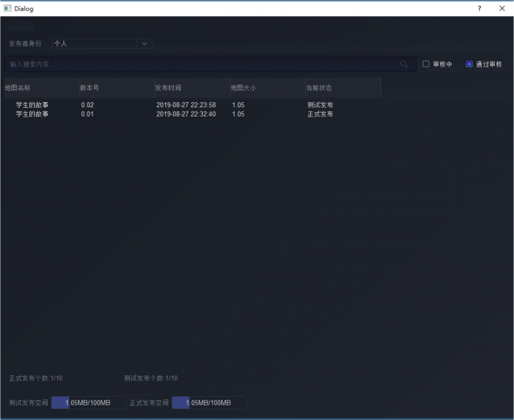Click the 正式发布空间 progress bar
Screen dimensions: 514x420
[209, 403]
